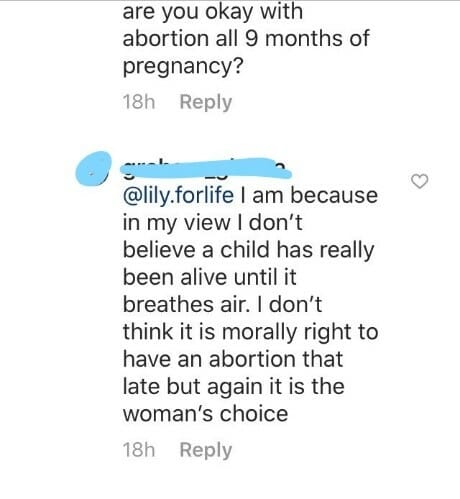Open the scribbled-out commenter username

point(205,169)
